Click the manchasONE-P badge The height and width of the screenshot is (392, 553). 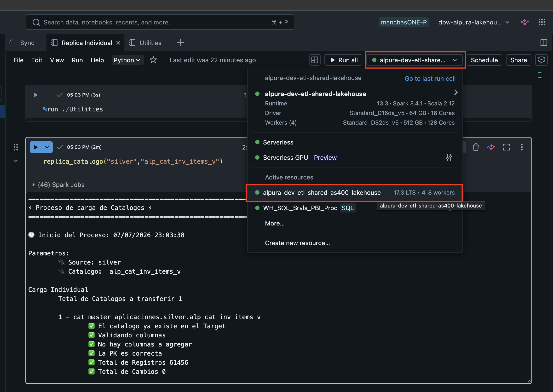[x=403, y=22]
